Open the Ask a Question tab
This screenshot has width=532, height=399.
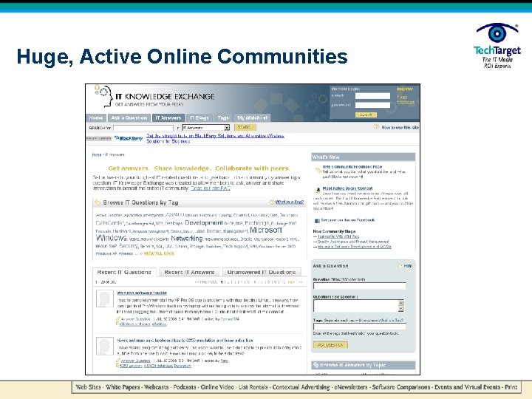pyautogui.click(x=129, y=117)
